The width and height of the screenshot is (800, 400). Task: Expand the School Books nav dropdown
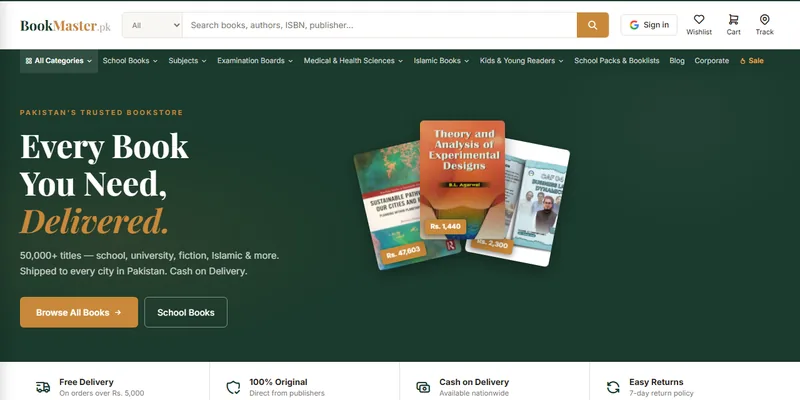130,61
